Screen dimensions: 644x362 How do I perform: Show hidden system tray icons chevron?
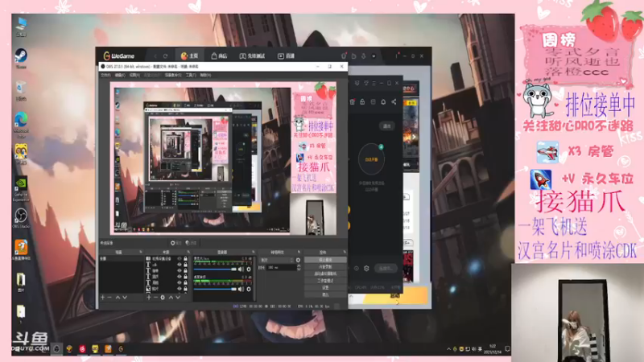pyautogui.click(x=448, y=349)
